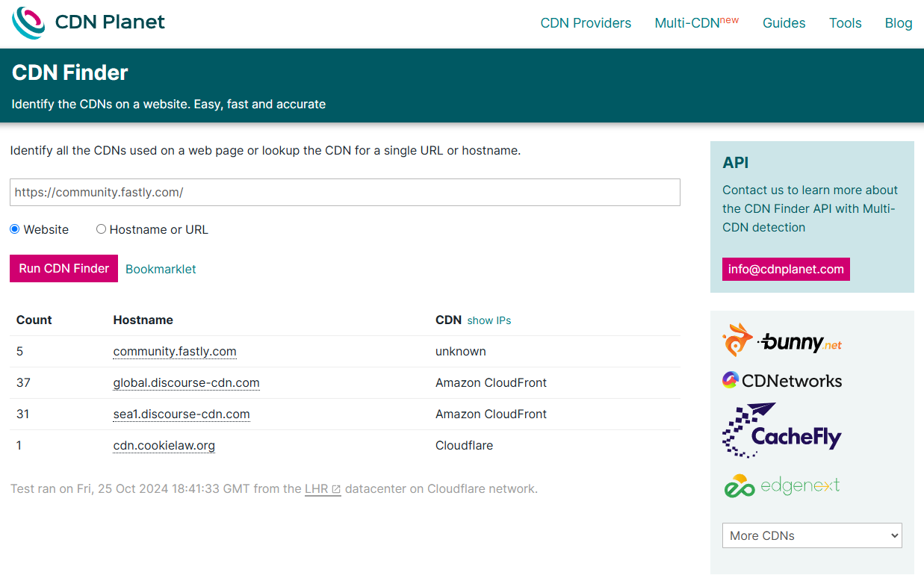Focus the URL input field
Image resolution: width=924 pixels, height=581 pixels.
[345, 192]
